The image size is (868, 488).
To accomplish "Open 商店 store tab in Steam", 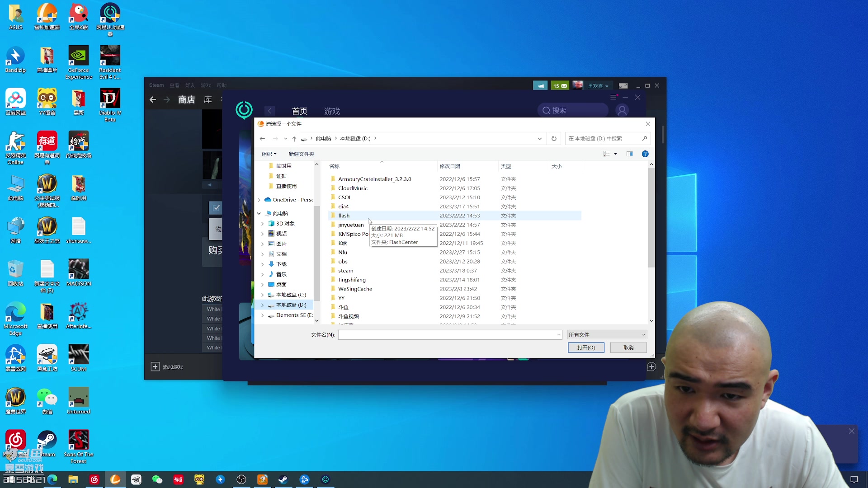I will tap(186, 100).
